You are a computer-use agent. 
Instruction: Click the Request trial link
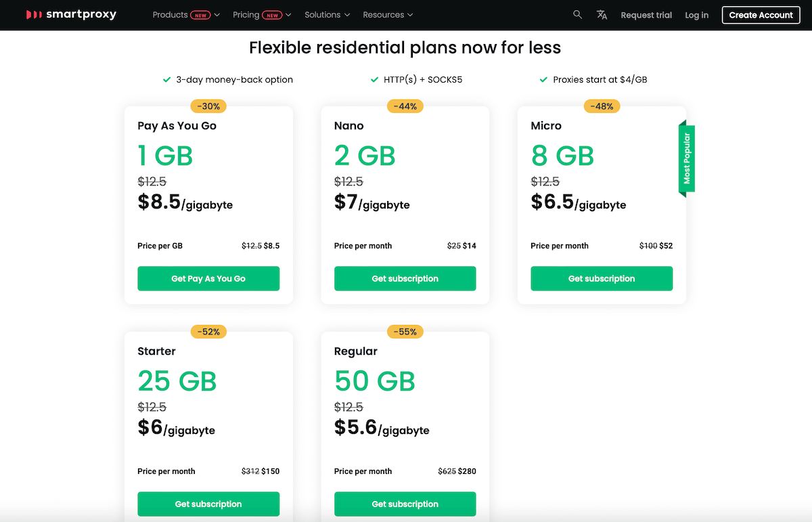646,15
